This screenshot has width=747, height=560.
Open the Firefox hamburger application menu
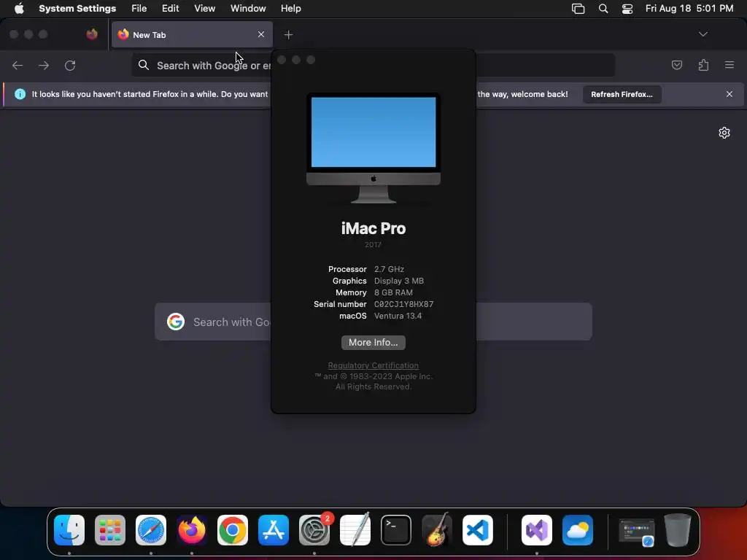point(729,65)
